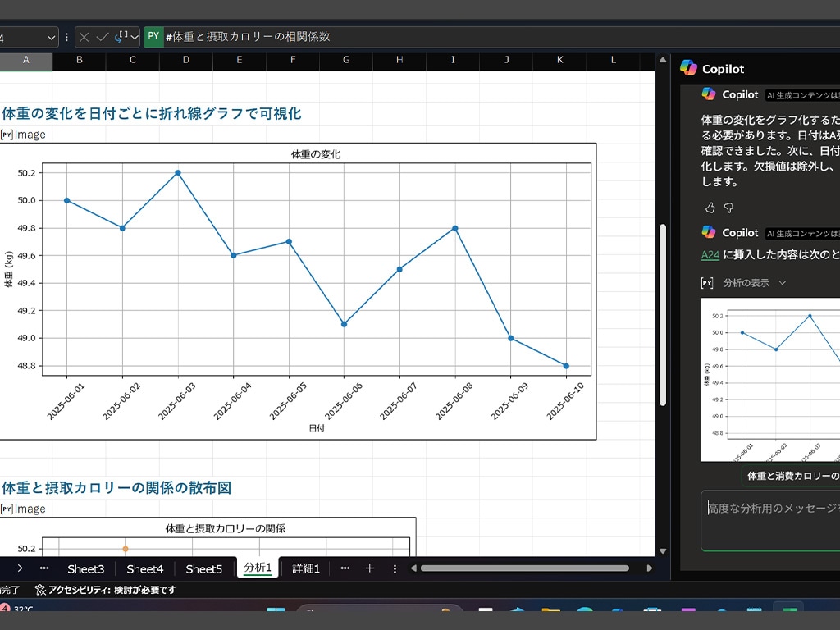This screenshot has width=840, height=630.
Task: Select the [PY]Image cell above the scatter chart
Action: coord(23,509)
